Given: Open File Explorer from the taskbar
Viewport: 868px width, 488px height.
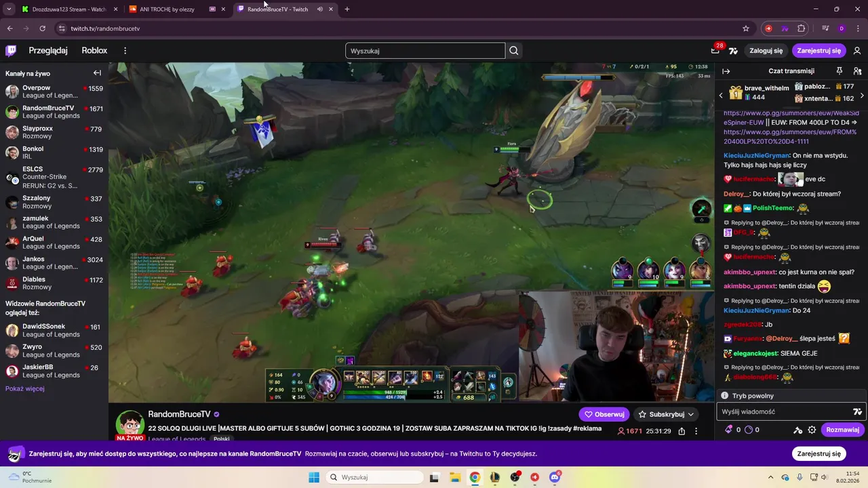Looking at the screenshot, I should (x=455, y=477).
